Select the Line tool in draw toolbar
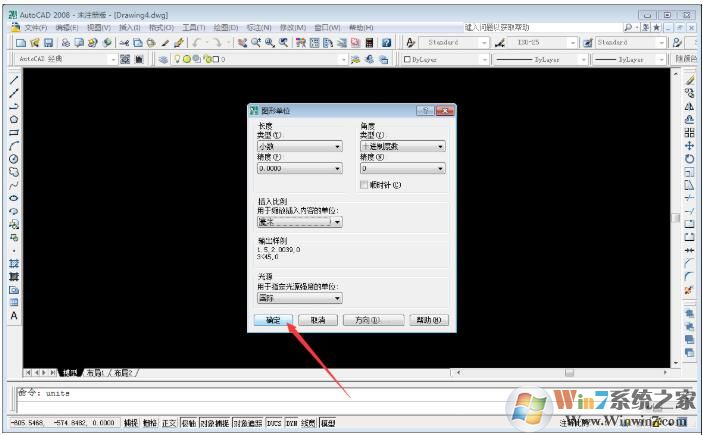 pos(14,79)
